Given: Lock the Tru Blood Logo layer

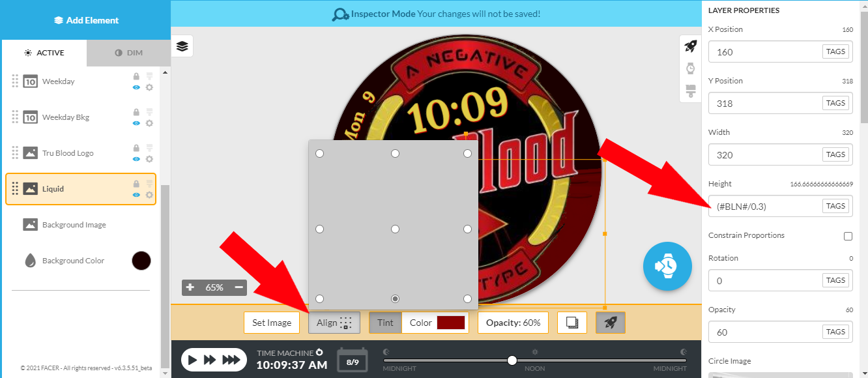Looking at the screenshot, I should [136, 148].
